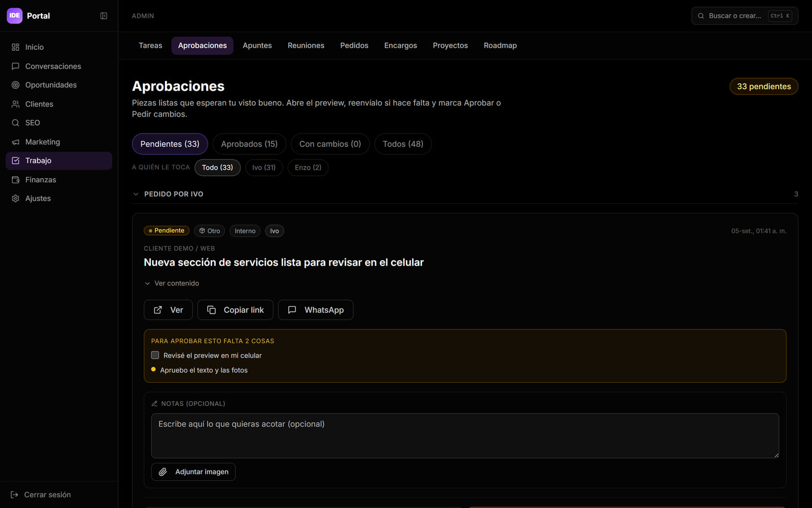812x508 pixels.
Task: Click the Trabajo checkbox icon in sidebar
Action: point(16,161)
